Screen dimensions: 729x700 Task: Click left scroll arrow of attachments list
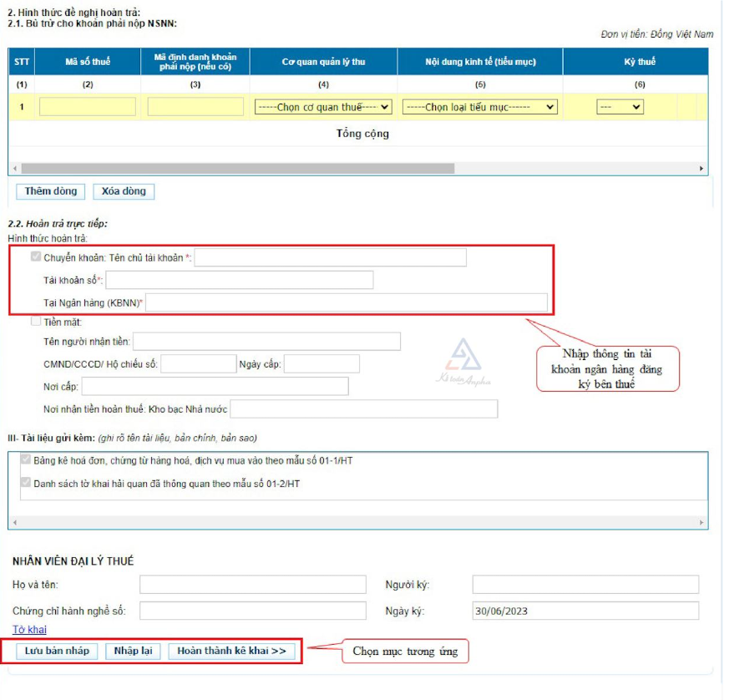(x=15, y=523)
